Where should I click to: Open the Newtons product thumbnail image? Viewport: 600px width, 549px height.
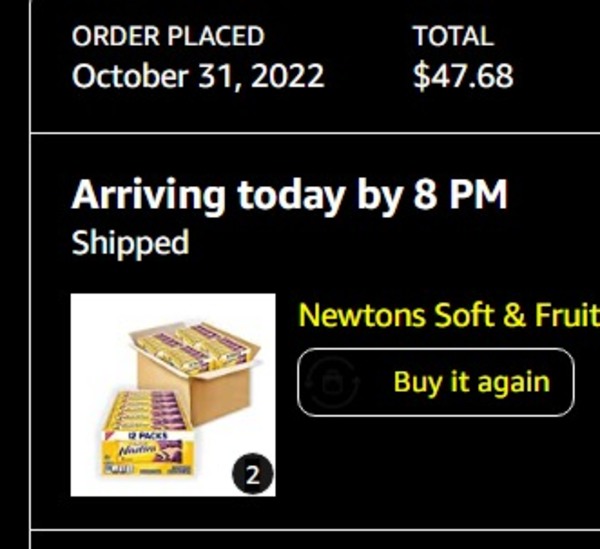[x=173, y=395]
